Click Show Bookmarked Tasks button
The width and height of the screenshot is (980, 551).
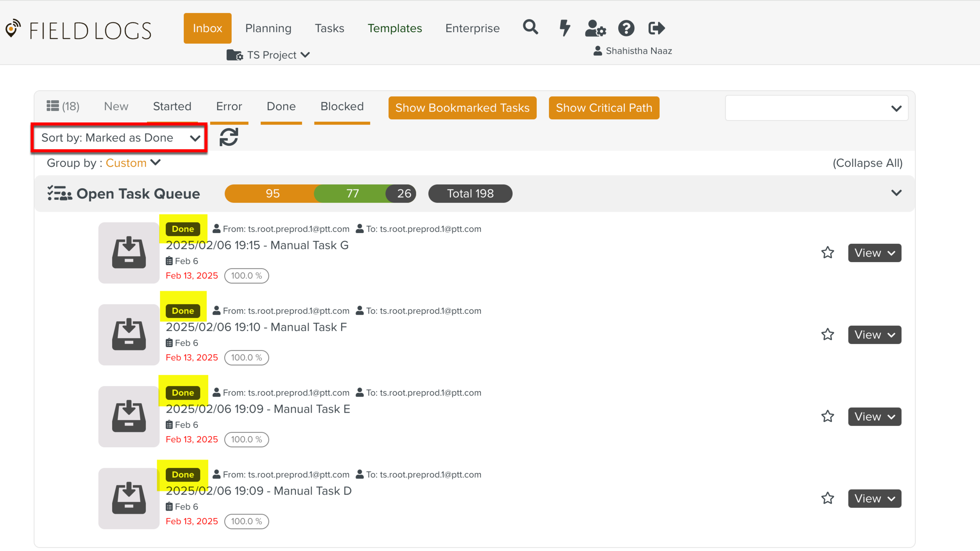[x=462, y=108]
